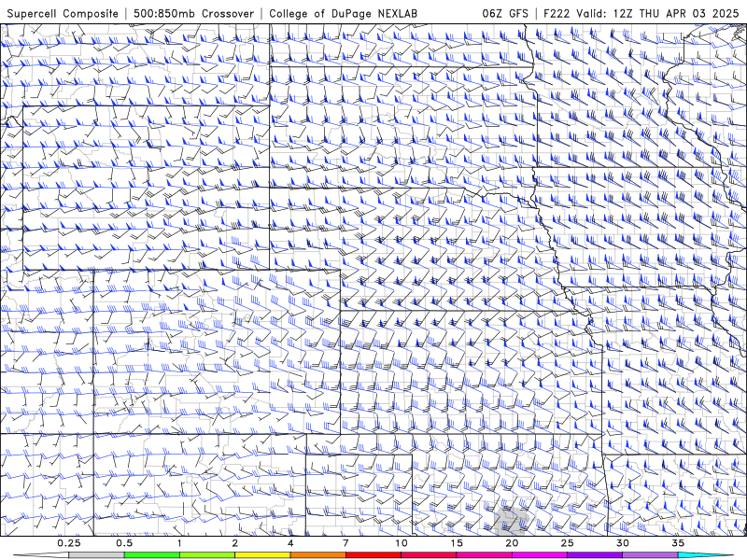Click the hot pink 15–20 color bar segment
The image size is (747, 560).
(484, 555)
